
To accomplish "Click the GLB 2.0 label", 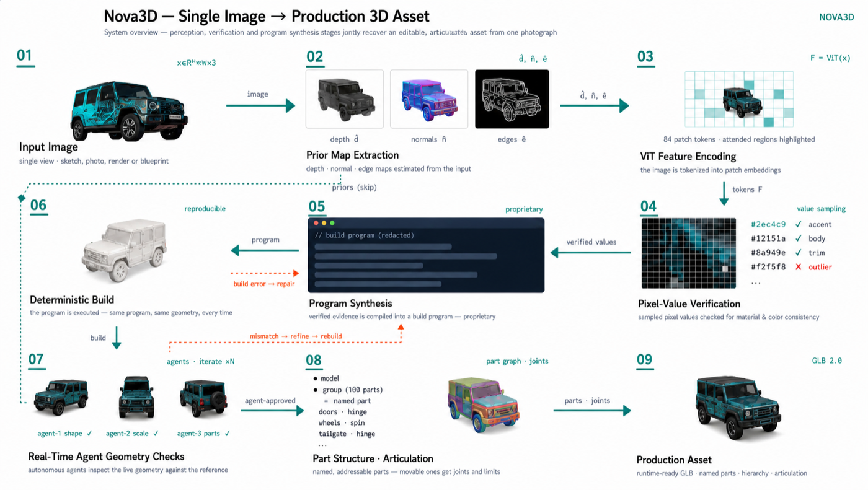I will [827, 361].
